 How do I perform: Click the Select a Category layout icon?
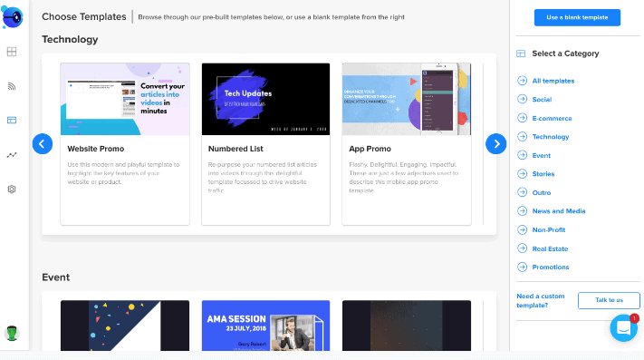click(521, 54)
